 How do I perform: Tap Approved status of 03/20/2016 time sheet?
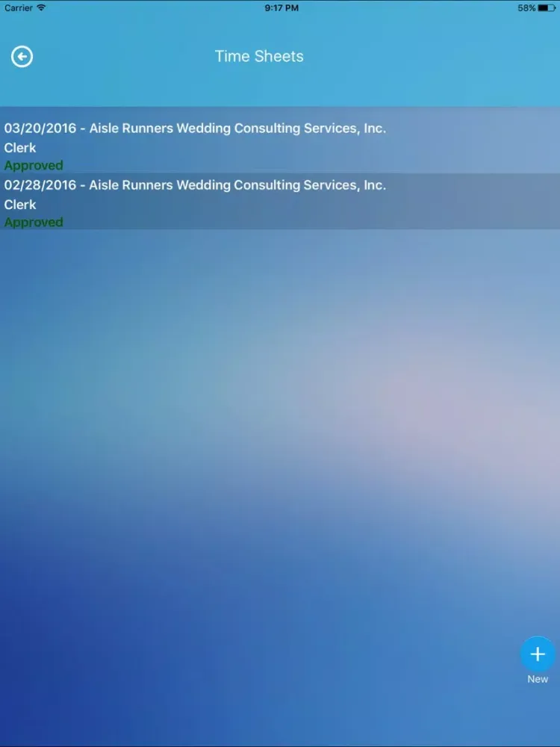(x=34, y=165)
